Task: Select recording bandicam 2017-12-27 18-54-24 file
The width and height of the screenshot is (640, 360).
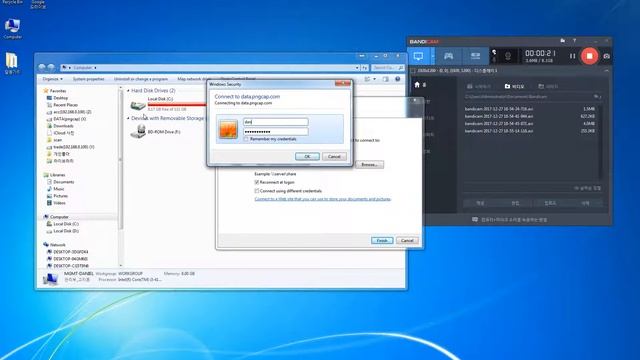Action: coord(530,109)
